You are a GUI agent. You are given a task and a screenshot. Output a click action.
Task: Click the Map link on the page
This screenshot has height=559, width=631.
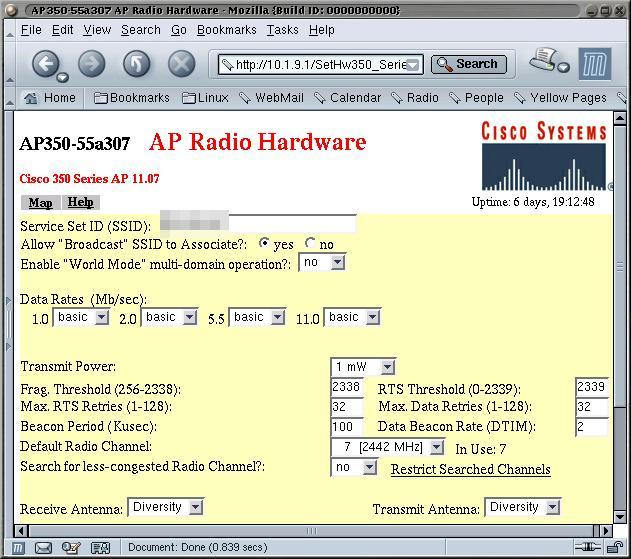(40, 202)
